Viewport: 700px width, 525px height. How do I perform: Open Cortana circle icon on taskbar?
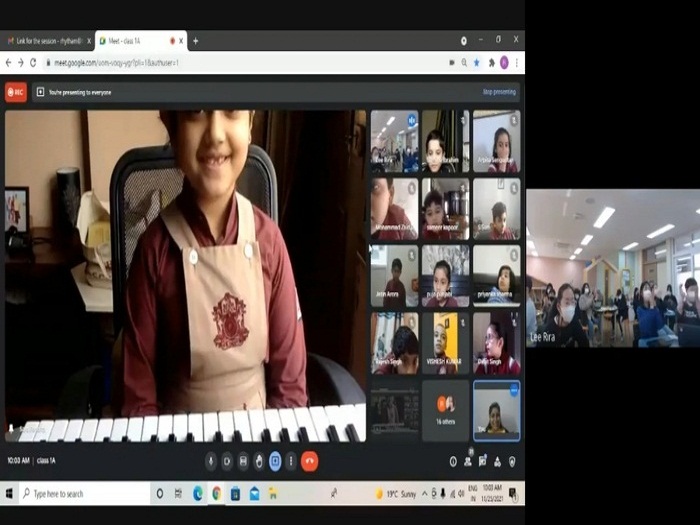160,493
